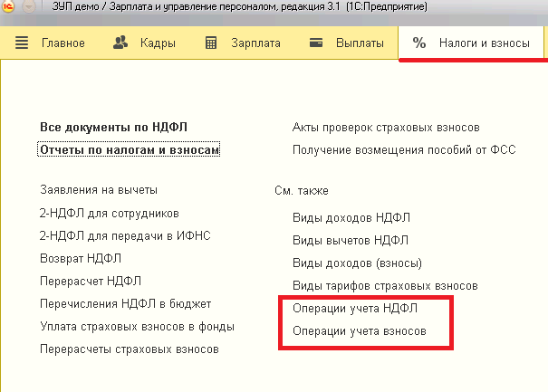Switch to the Кадры section
The width and height of the screenshot is (548, 392).
pyautogui.click(x=158, y=43)
